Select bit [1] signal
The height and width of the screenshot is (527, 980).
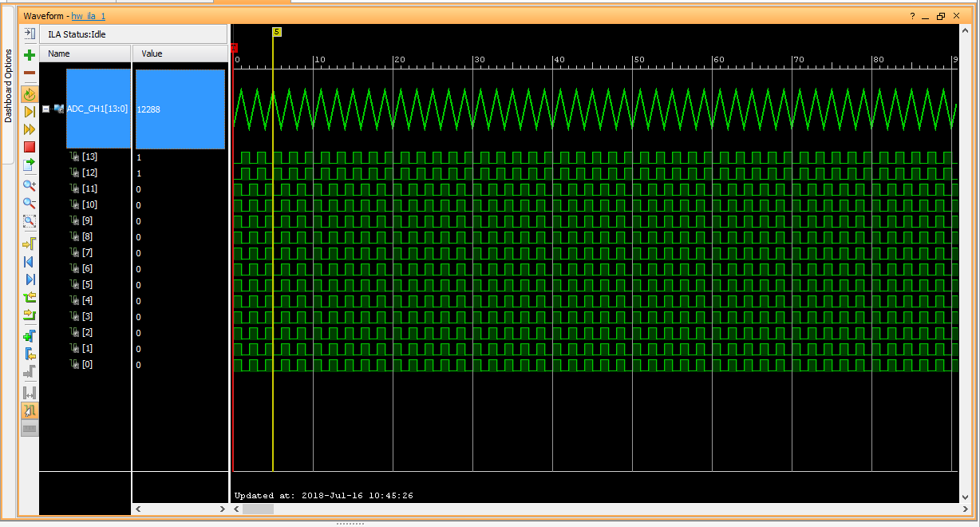[x=87, y=348]
